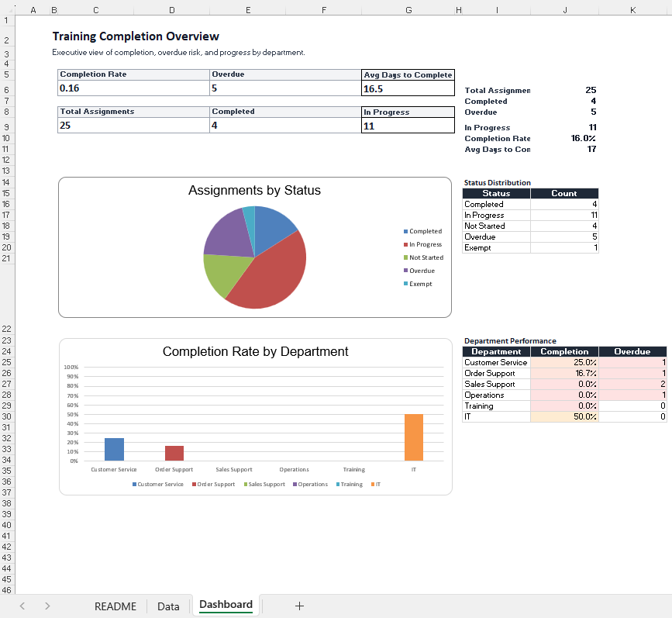Open the Data sheet tab
Image resolution: width=672 pixels, height=618 pixels.
click(168, 606)
